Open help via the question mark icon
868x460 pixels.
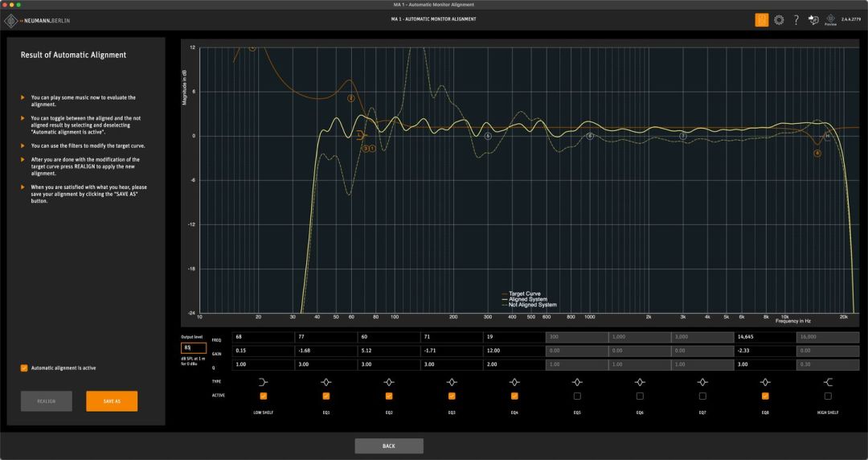click(796, 20)
